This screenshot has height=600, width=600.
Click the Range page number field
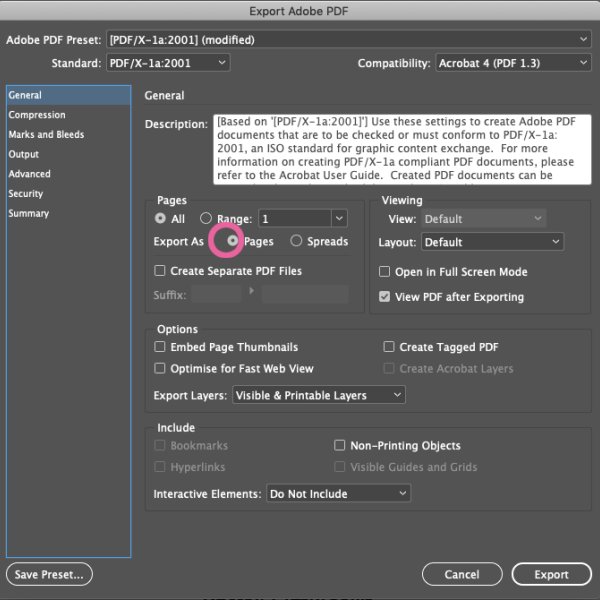click(295, 218)
